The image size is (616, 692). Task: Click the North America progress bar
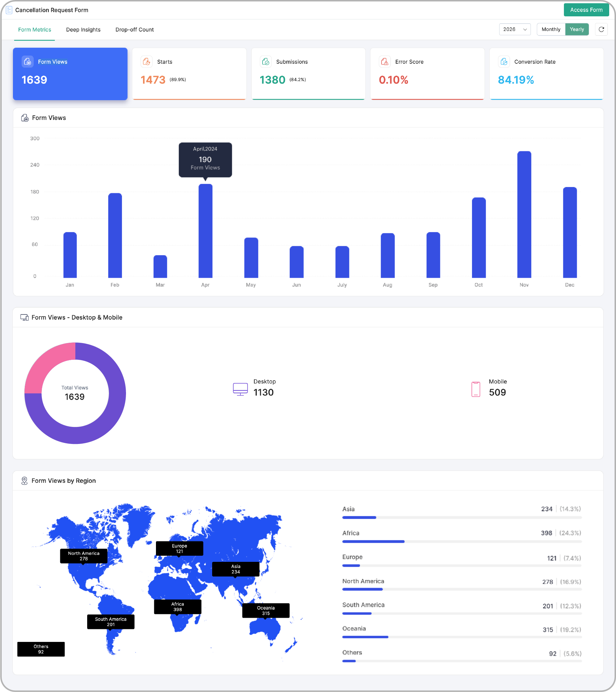(x=462, y=589)
